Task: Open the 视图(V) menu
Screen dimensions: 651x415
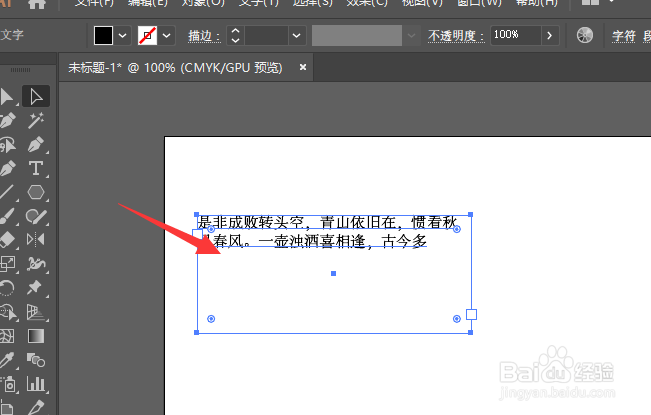Action: point(422,3)
